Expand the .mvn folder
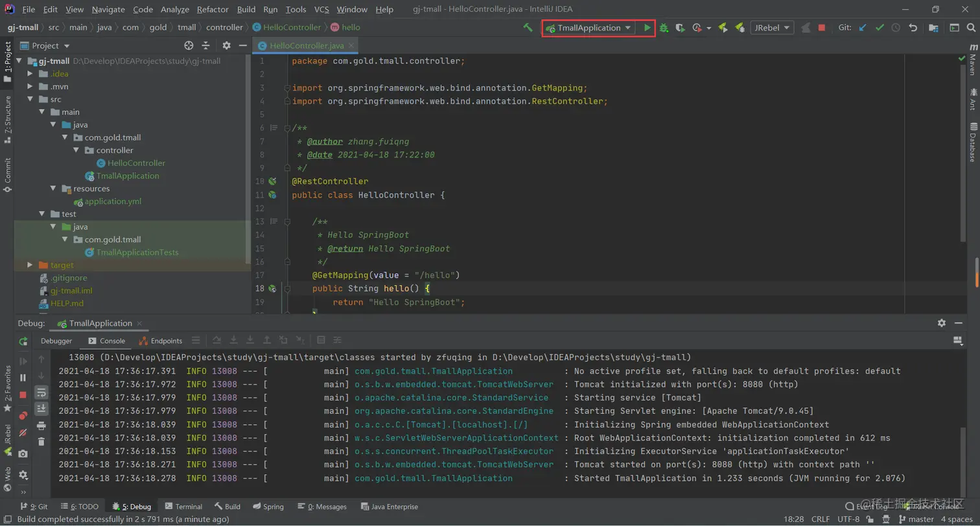980x526 pixels. [x=30, y=86]
